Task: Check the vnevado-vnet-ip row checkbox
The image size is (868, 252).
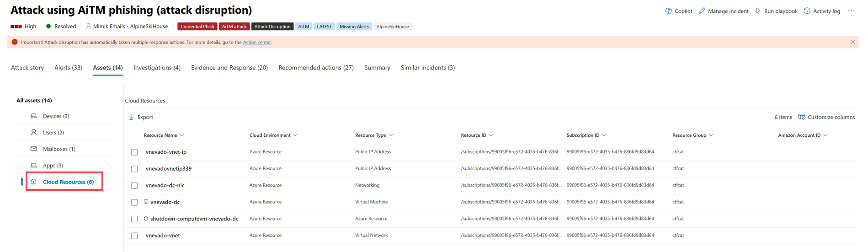Action: 134,152
